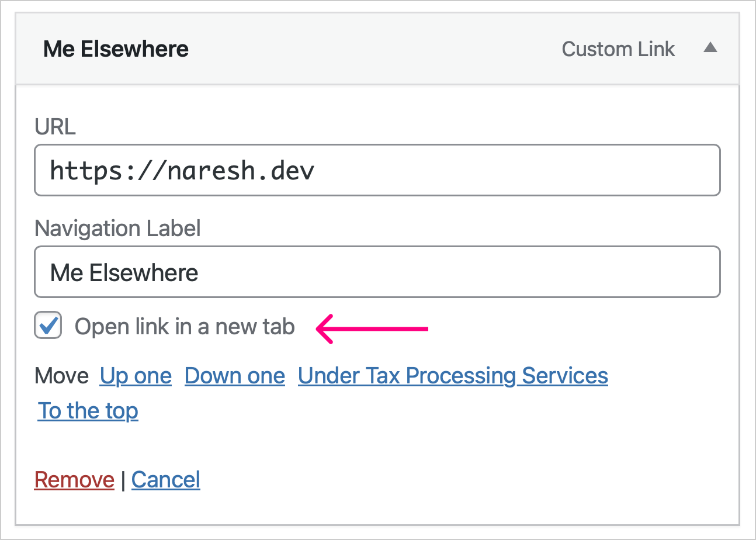
Task: Click into the Navigation Label text field
Action: point(377,272)
